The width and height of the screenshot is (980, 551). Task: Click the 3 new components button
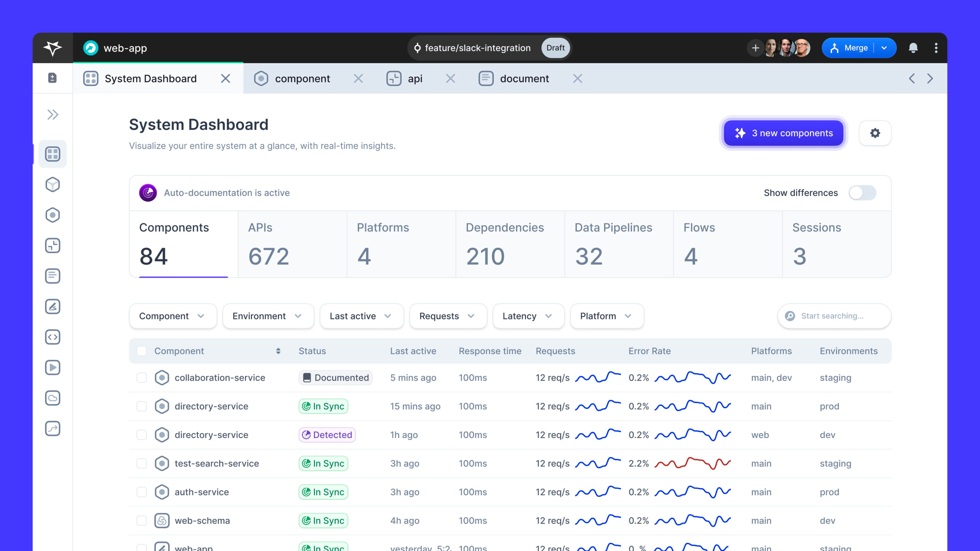(x=783, y=133)
